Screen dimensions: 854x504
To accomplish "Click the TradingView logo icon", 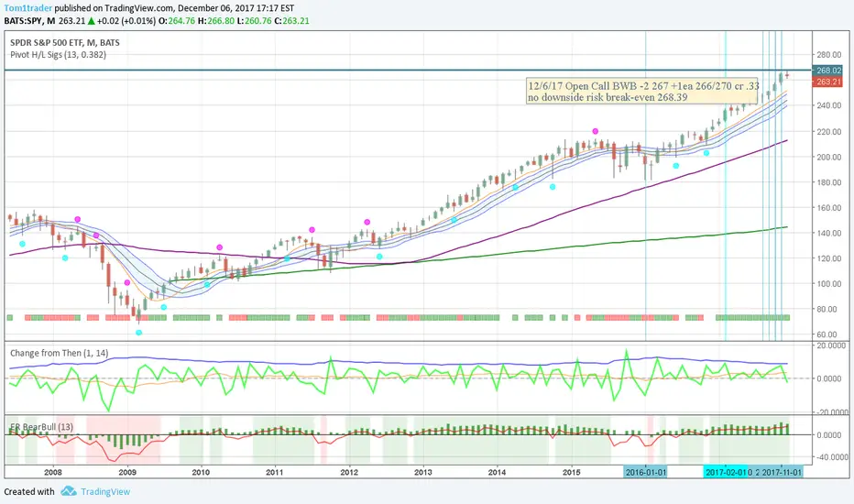I will point(68,491).
